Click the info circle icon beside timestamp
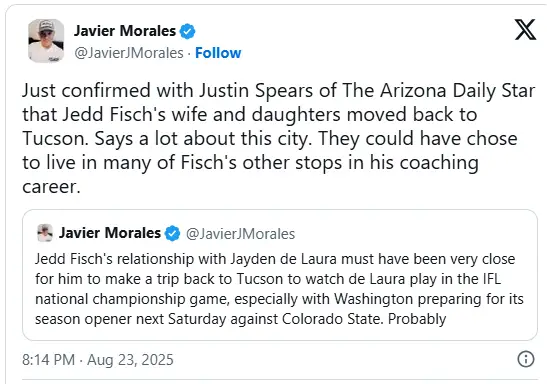 click(x=526, y=359)
